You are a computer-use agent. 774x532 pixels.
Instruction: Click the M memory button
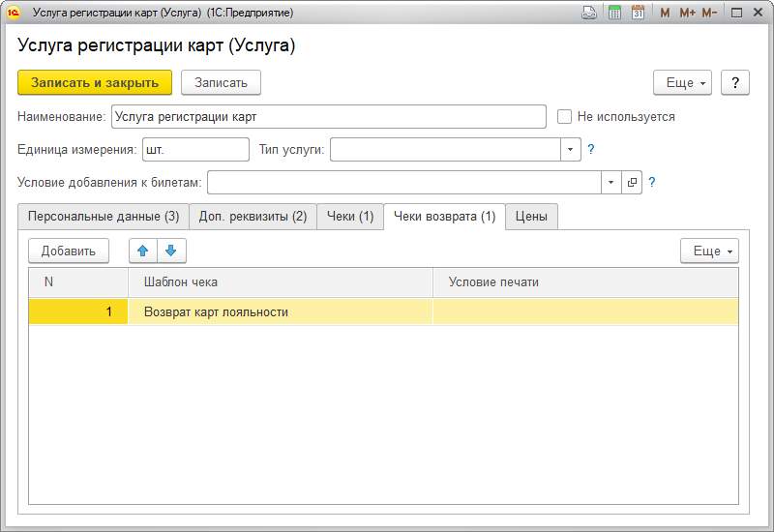pyautogui.click(x=665, y=13)
